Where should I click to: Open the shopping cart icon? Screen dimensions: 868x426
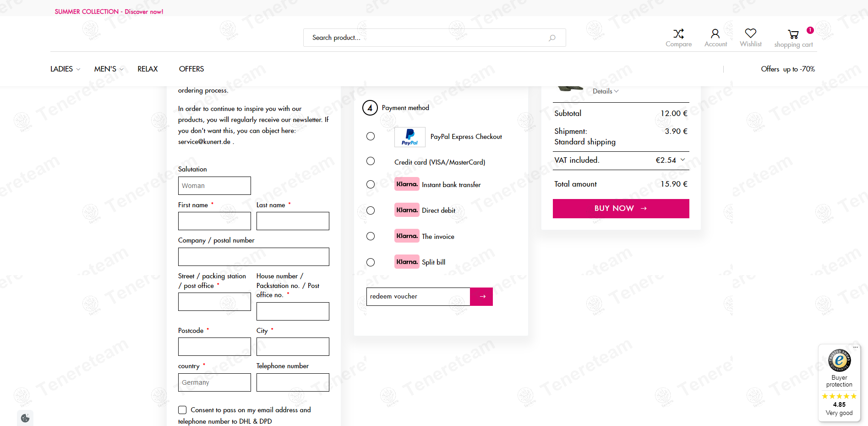pyautogui.click(x=793, y=34)
